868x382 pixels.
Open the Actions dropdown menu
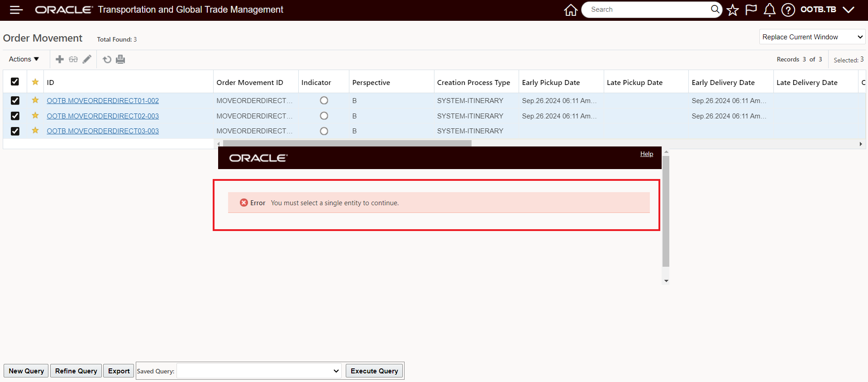(x=24, y=59)
